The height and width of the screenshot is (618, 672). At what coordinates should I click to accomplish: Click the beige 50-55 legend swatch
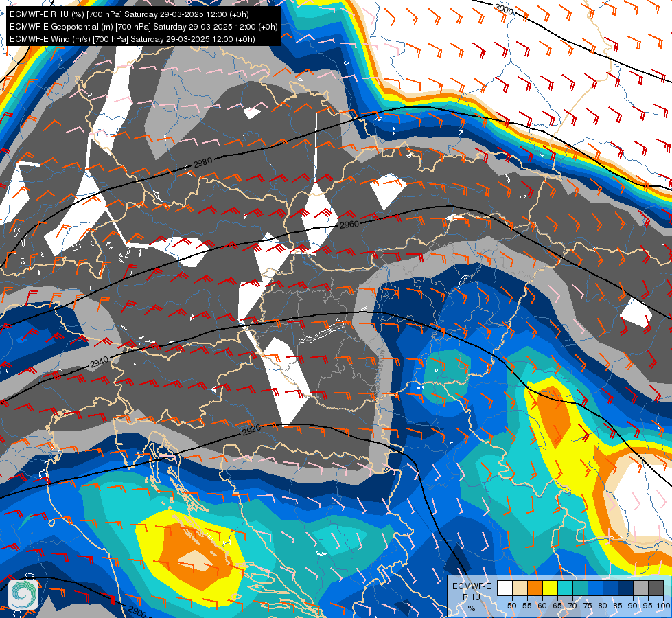pyautogui.click(x=520, y=588)
